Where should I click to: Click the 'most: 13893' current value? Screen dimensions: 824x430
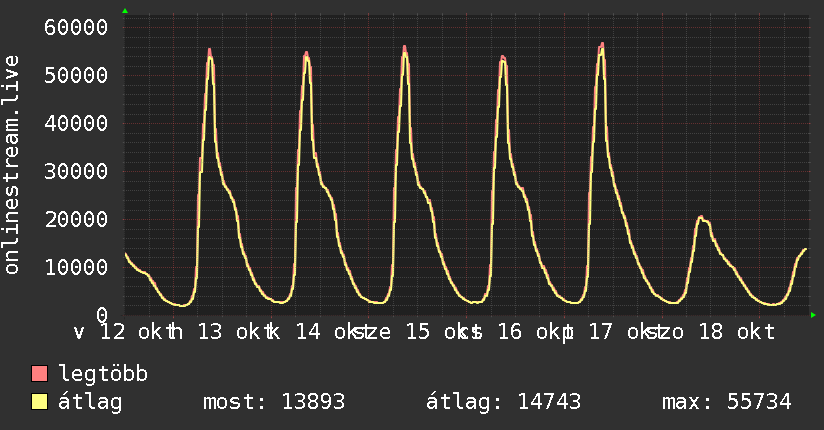[x=274, y=403]
